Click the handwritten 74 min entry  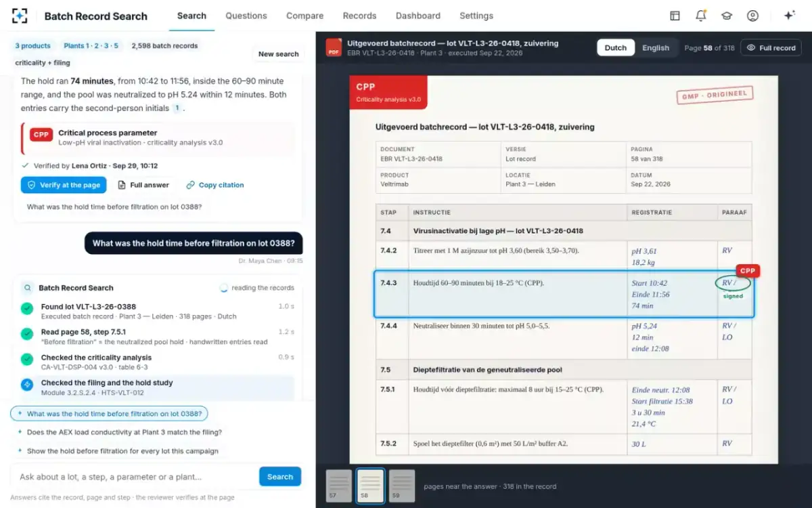pyautogui.click(x=642, y=306)
